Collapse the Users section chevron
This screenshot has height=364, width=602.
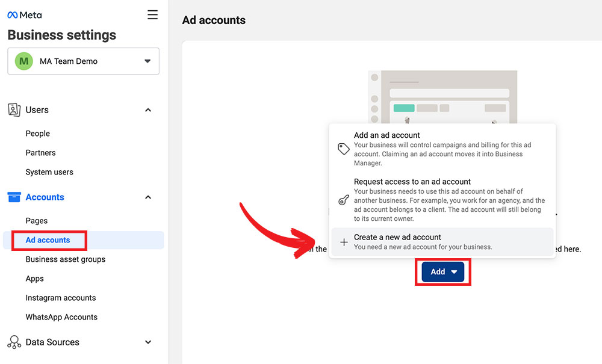point(148,110)
